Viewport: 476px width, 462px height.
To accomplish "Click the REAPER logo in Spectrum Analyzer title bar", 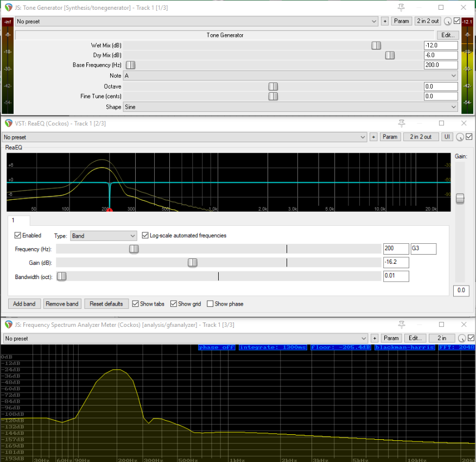I will pos(9,325).
